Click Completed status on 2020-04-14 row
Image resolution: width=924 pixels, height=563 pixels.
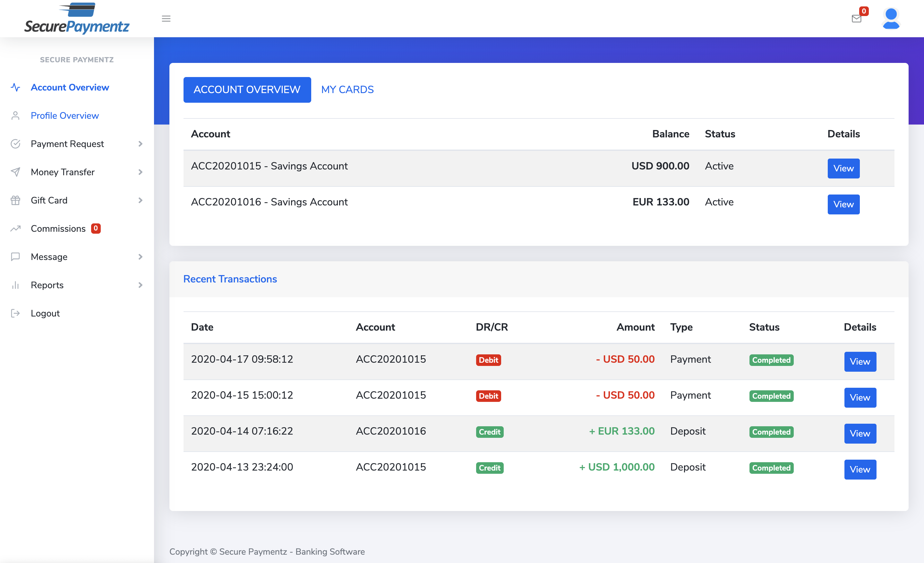[771, 432]
